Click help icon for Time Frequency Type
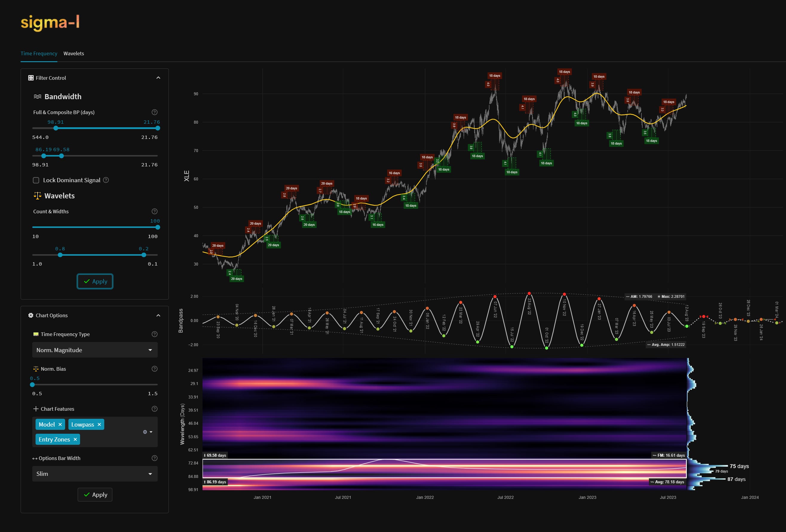 tap(154, 334)
